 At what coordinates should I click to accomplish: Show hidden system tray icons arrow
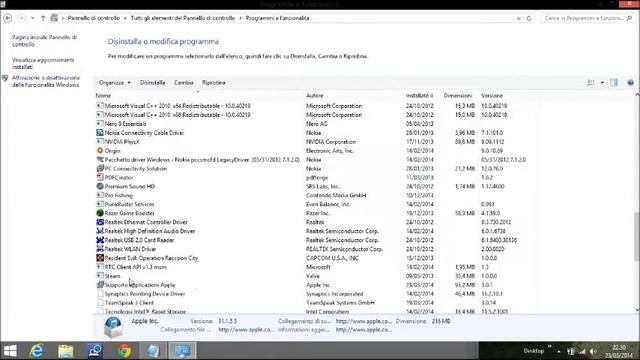point(559,351)
